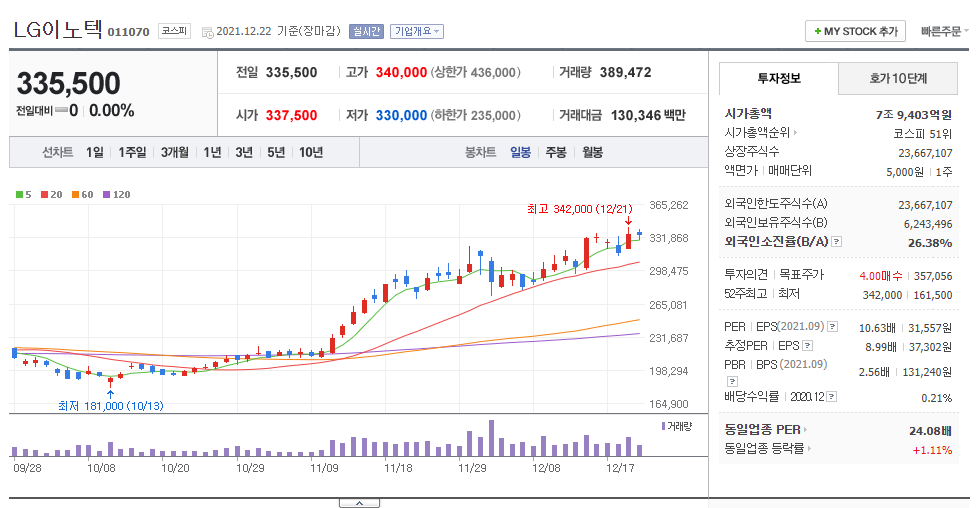Click the 저가 value 330,000

[401, 115]
